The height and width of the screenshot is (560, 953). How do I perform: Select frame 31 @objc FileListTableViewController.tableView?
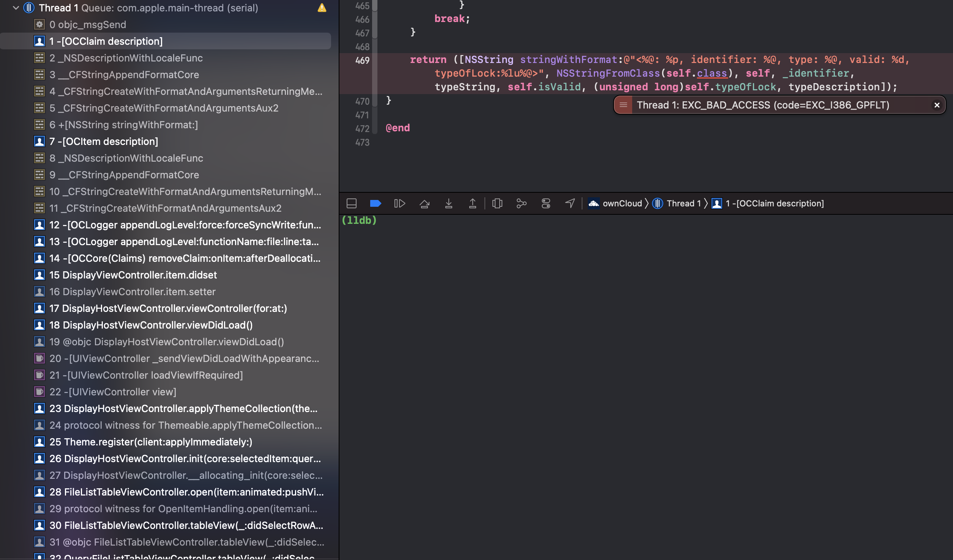tap(166, 542)
